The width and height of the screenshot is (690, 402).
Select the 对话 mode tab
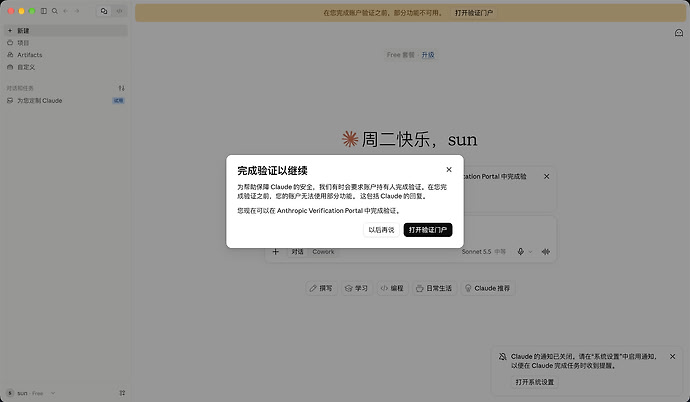[x=297, y=252]
